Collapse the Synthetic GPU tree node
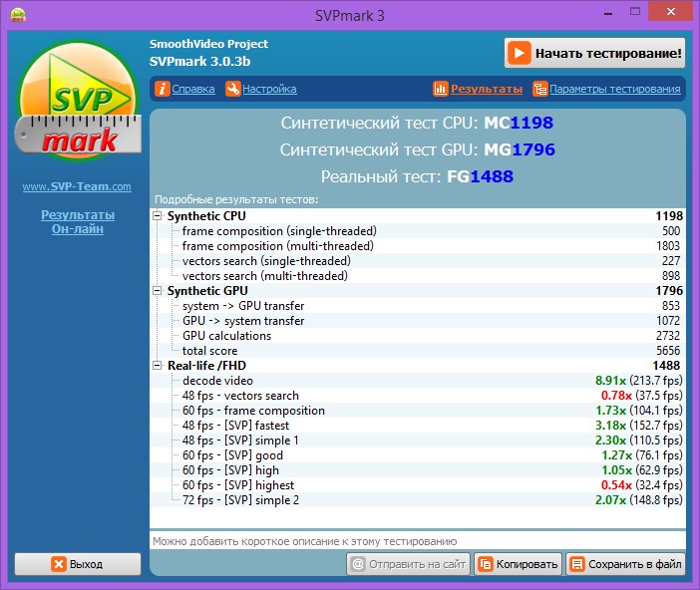This screenshot has height=590, width=700. [x=158, y=291]
